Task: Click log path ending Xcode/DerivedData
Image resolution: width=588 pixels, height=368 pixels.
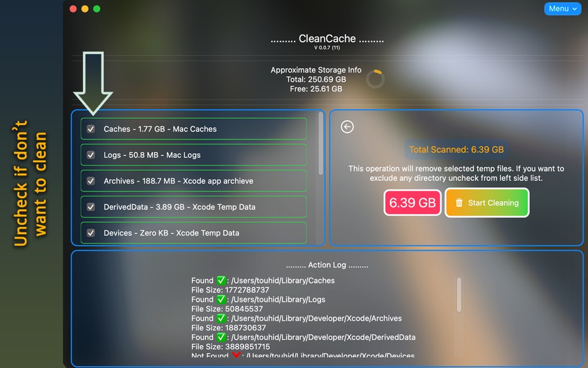Action: [323, 337]
